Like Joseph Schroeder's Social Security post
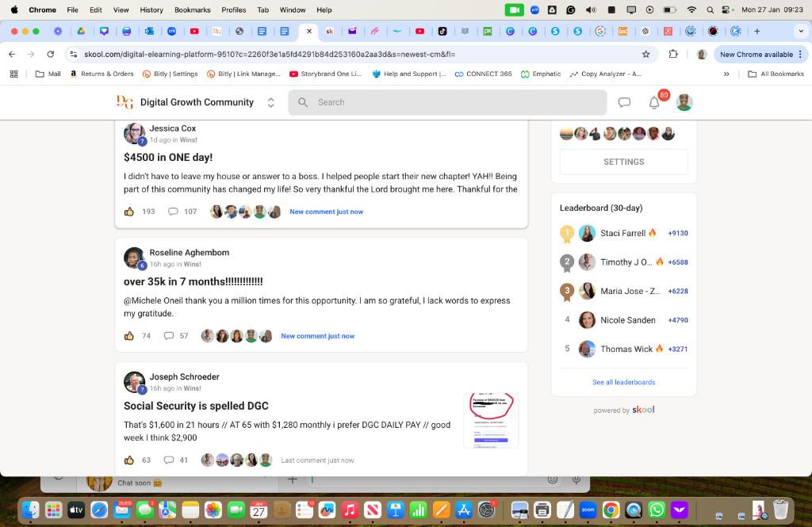Image resolution: width=812 pixels, height=527 pixels. 129,460
